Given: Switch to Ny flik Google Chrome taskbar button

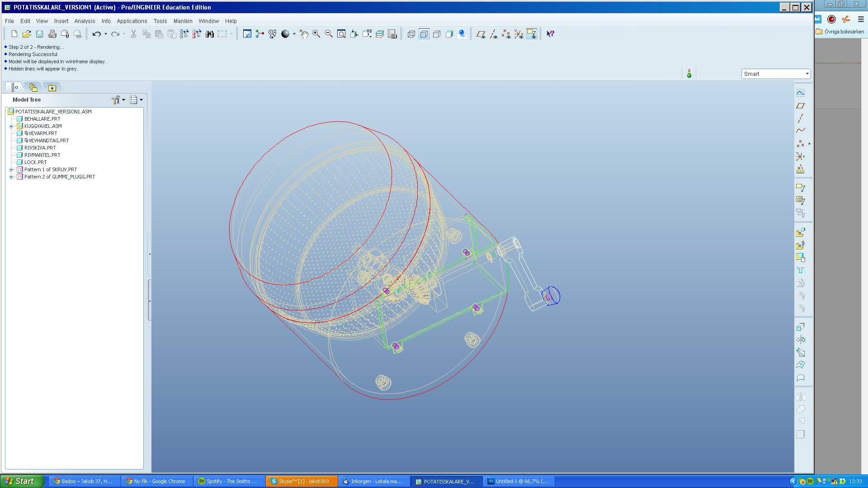Looking at the screenshot, I should [157, 481].
